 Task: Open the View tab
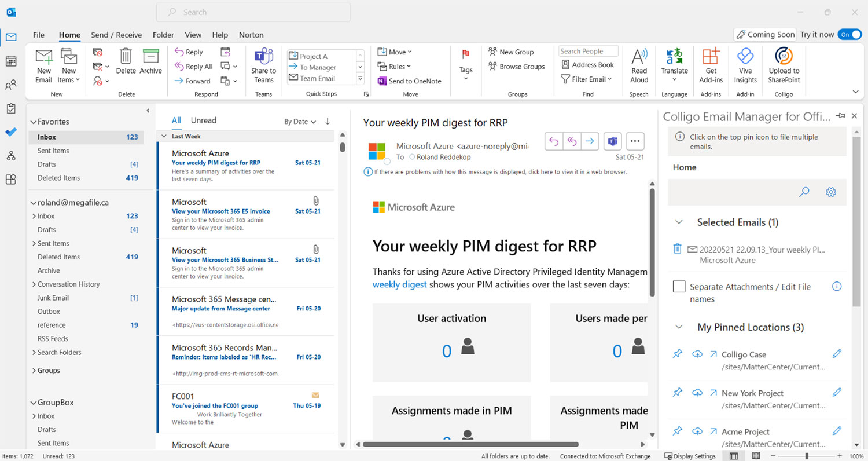pos(193,35)
